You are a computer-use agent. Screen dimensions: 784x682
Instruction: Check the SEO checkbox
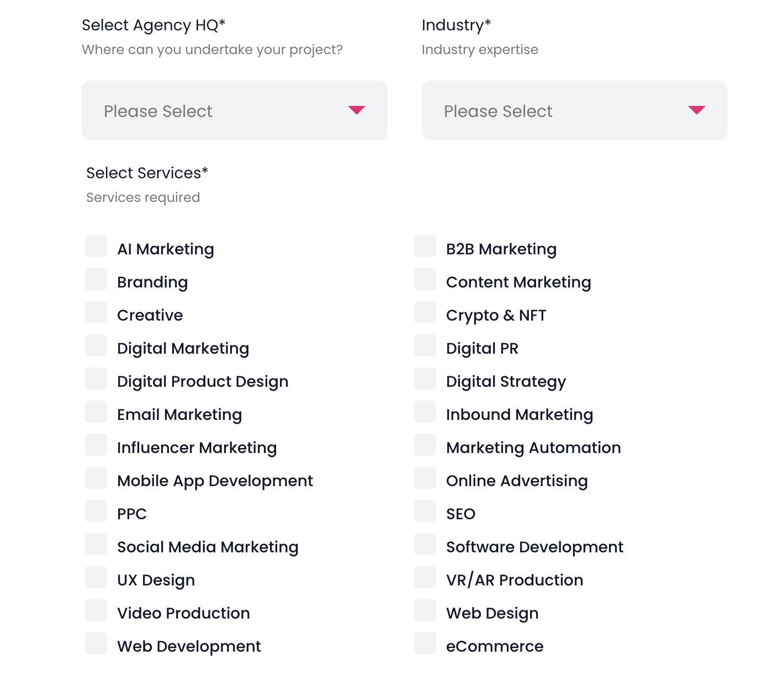(x=425, y=511)
